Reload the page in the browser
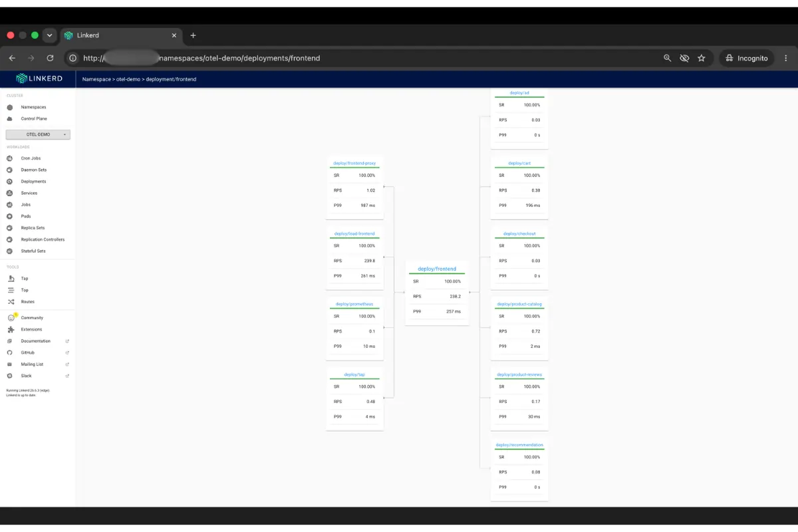The width and height of the screenshot is (798, 532). pyautogui.click(x=50, y=58)
